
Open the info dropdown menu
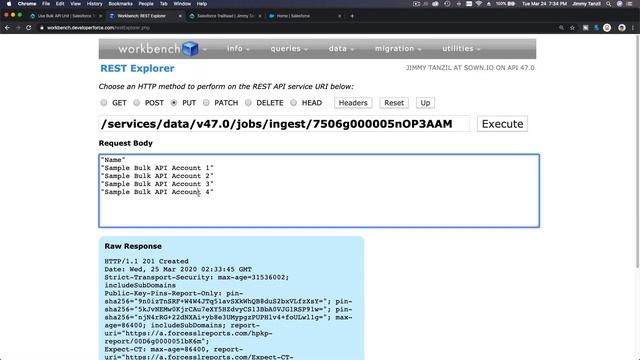coord(238,49)
